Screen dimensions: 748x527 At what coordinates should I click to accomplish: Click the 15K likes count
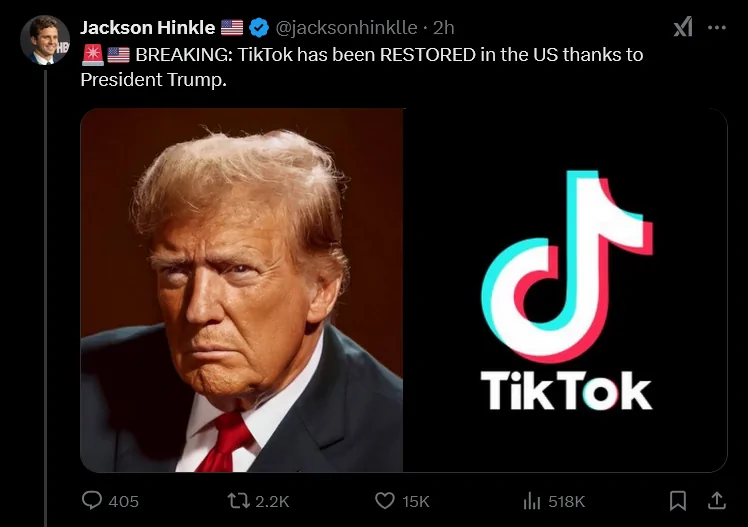click(x=416, y=501)
